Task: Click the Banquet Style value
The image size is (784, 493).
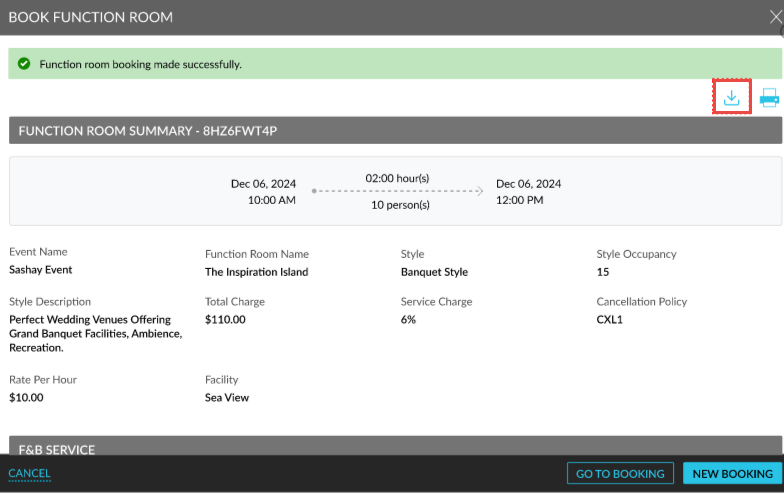Action: click(434, 272)
